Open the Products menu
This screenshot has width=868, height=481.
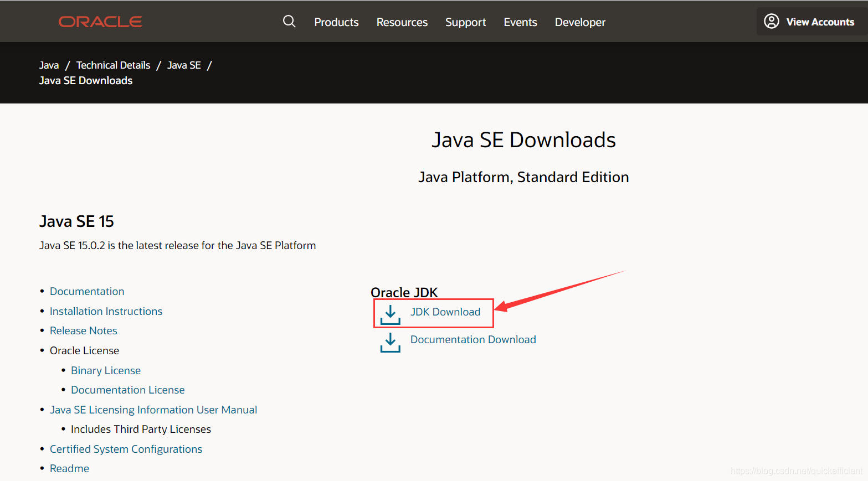pyautogui.click(x=336, y=22)
